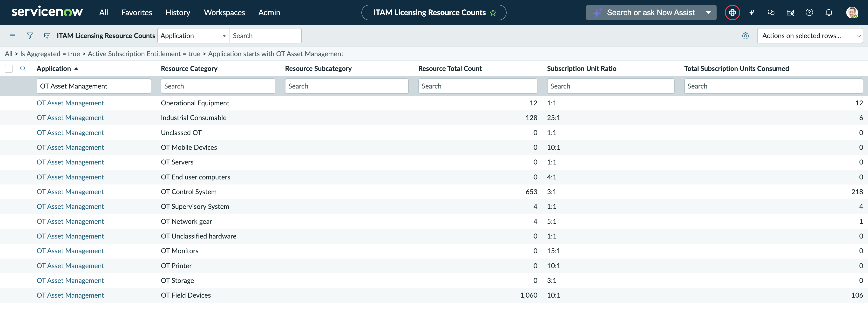Sort by Resource Total Count column header

point(450,69)
